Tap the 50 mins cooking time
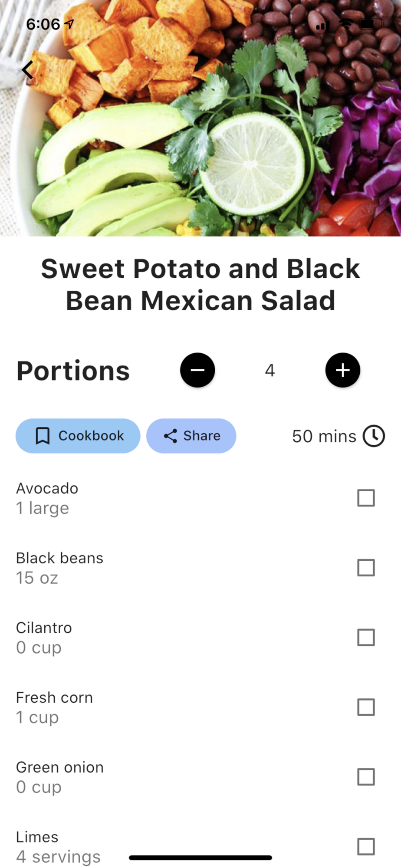401x868 pixels. click(324, 436)
